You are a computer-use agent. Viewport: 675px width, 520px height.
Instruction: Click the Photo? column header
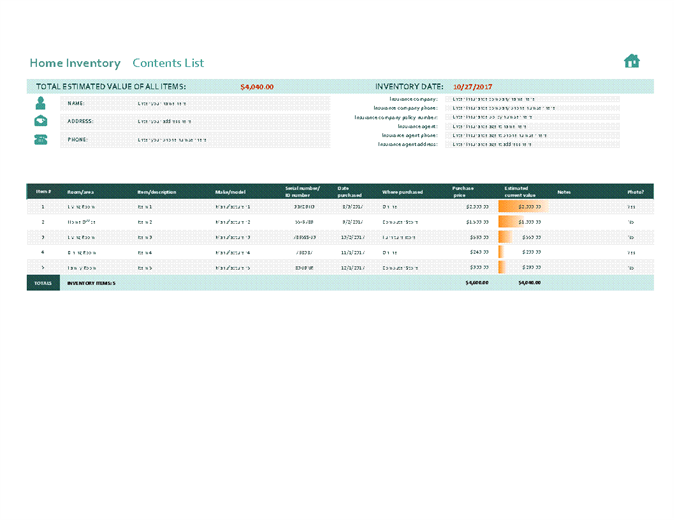[635, 192]
